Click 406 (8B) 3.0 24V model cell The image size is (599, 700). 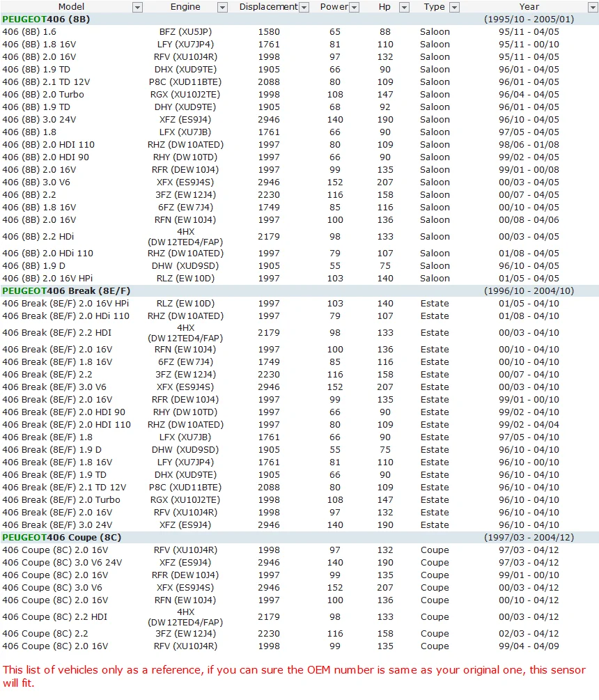pos(39,119)
